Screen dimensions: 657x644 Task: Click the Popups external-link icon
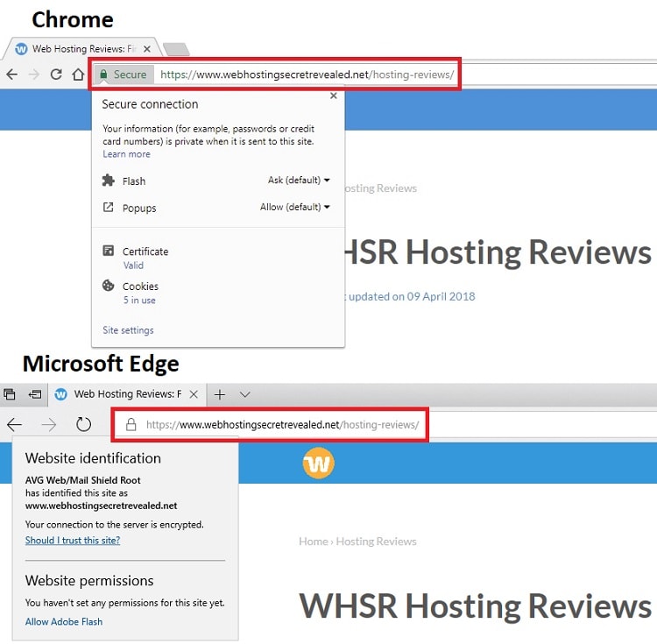pyautogui.click(x=108, y=207)
